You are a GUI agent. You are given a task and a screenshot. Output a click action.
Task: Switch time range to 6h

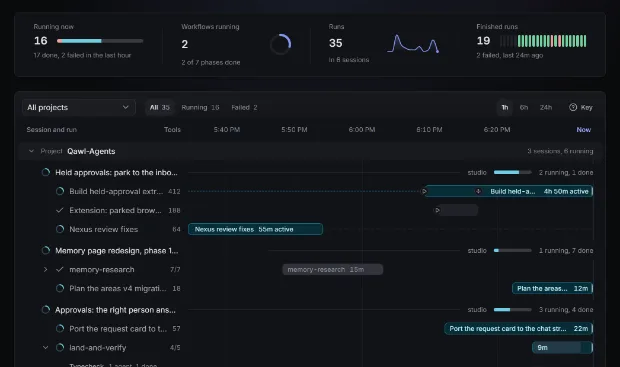(524, 108)
